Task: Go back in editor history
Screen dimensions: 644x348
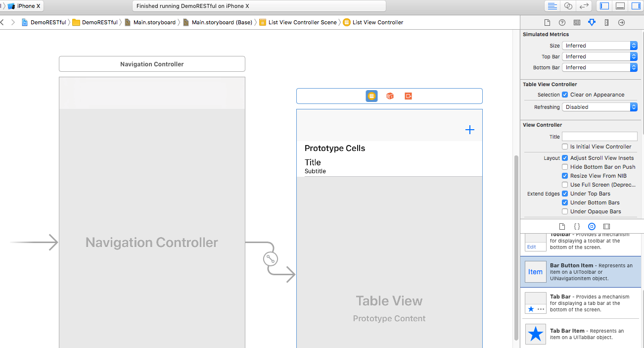Action: [x=2, y=22]
